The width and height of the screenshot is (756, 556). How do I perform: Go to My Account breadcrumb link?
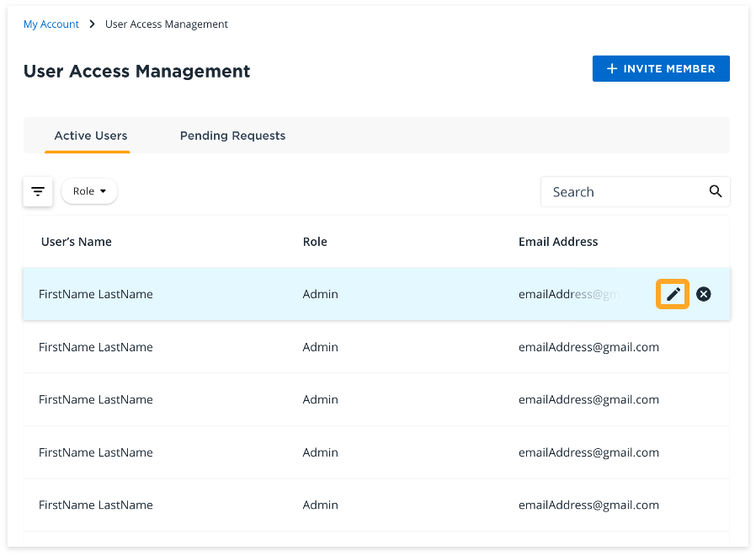click(x=51, y=24)
